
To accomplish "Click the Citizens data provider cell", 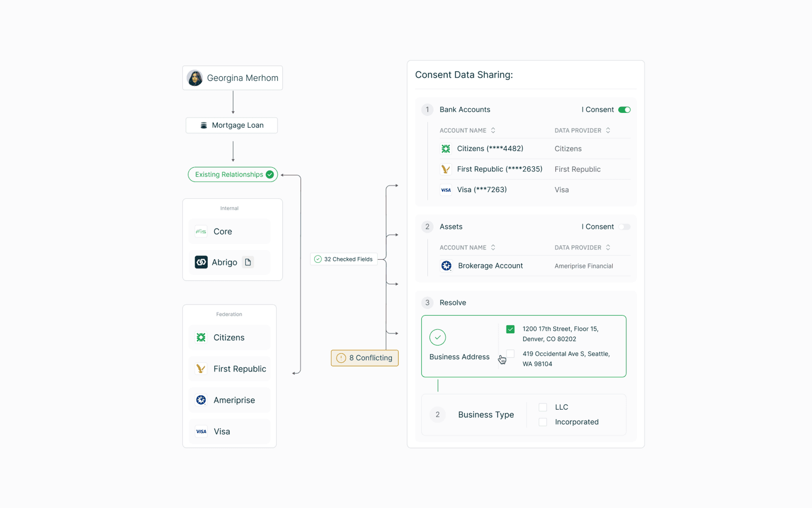I will (568, 149).
